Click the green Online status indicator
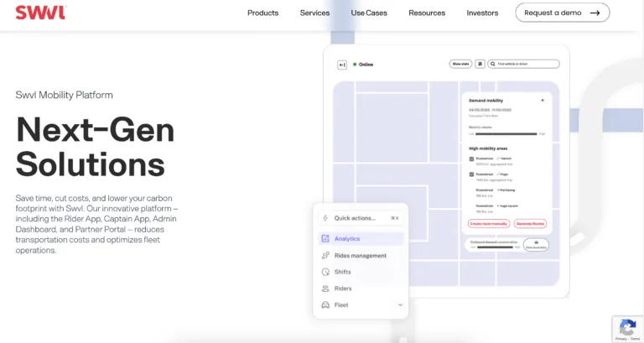 point(355,65)
